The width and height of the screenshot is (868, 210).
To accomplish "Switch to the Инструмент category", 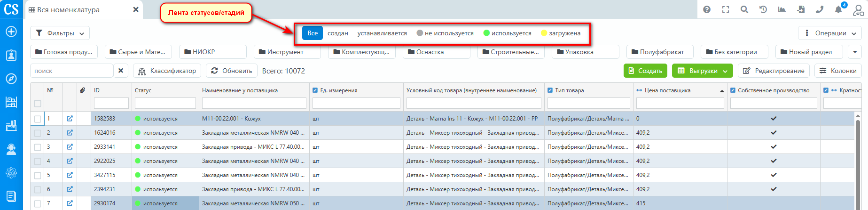I will 287,52.
